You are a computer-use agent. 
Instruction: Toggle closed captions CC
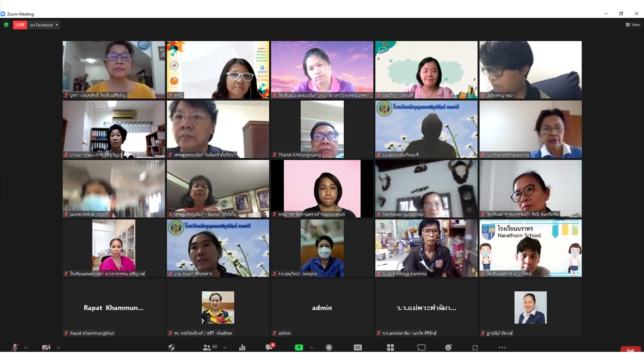point(358,347)
